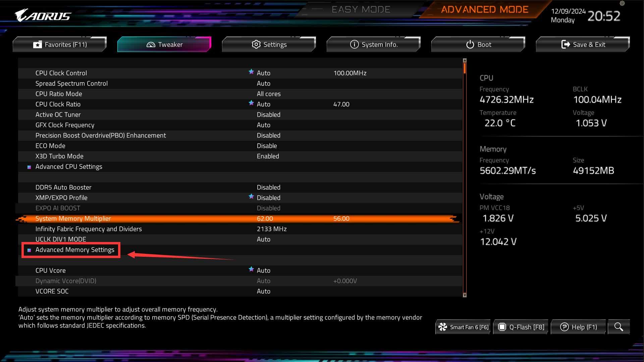Toggle X3D Turbo Mode Enabled value
This screenshot has height=362, width=644.
(268, 156)
